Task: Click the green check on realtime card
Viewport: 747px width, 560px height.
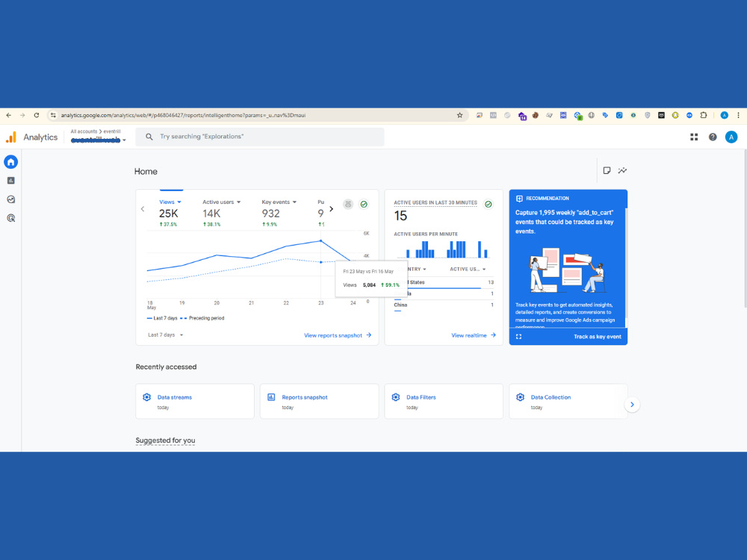Action: [489, 205]
